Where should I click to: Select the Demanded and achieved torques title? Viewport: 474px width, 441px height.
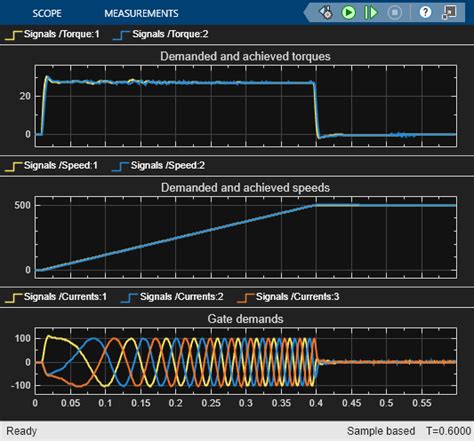tap(245, 56)
